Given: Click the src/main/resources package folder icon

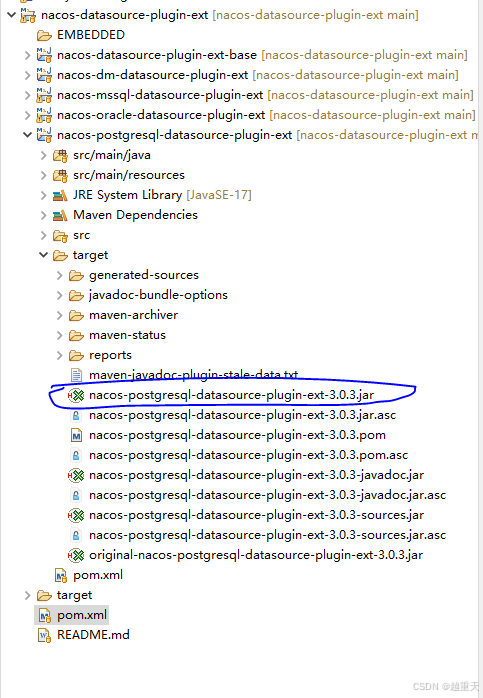Looking at the screenshot, I should pos(60,175).
